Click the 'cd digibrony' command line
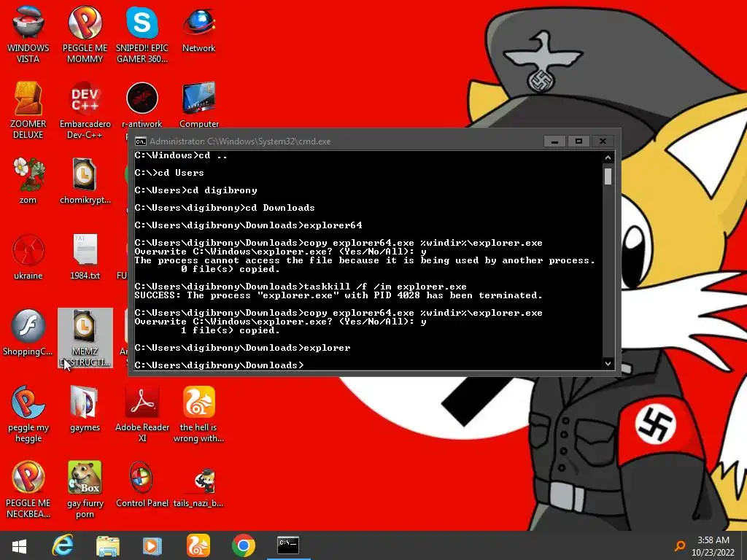The height and width of the screenshot is (560, 747). [x=196, y=190]
